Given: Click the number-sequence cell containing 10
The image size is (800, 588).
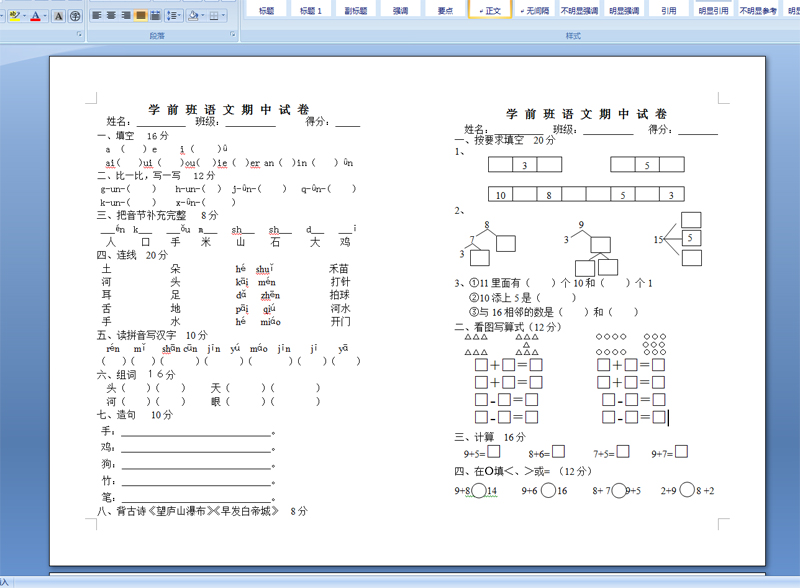Looking at the screenshot, I should point(501,194).
